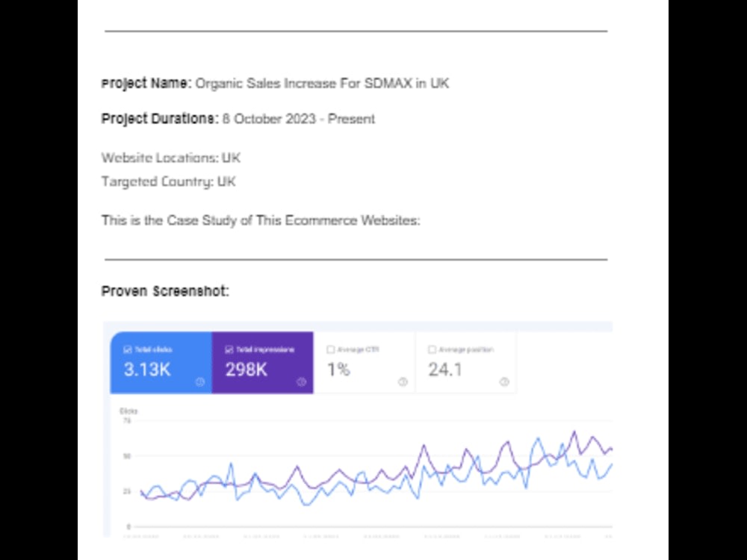Screen dimensions: 747x560
Task: Click the 75 gridline label on chart
Action: click(x=127, y=420)
